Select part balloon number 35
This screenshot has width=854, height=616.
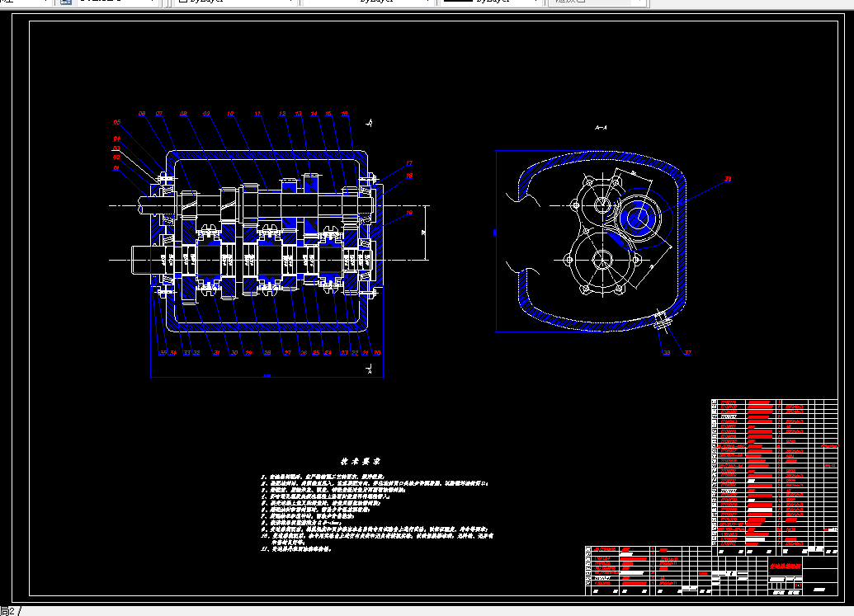coord(163,353)
